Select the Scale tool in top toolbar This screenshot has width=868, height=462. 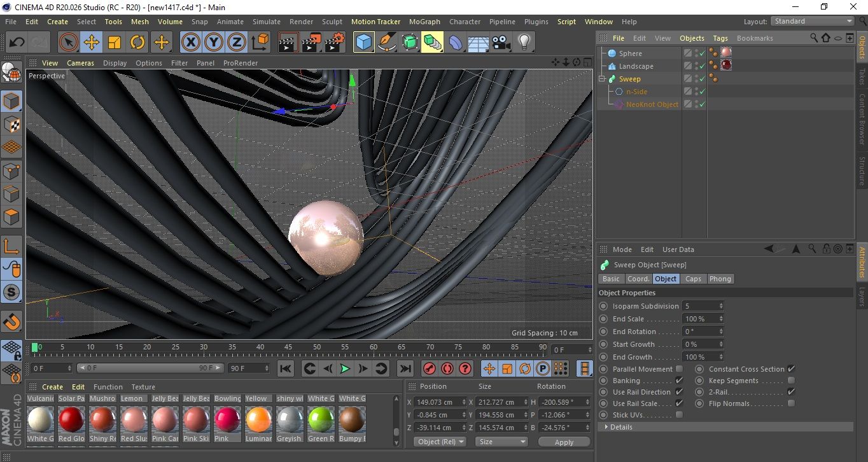point(115,43)
